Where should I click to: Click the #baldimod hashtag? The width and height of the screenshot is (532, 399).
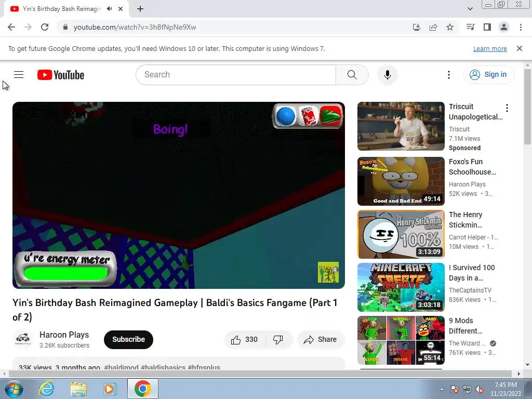[121, 367]
